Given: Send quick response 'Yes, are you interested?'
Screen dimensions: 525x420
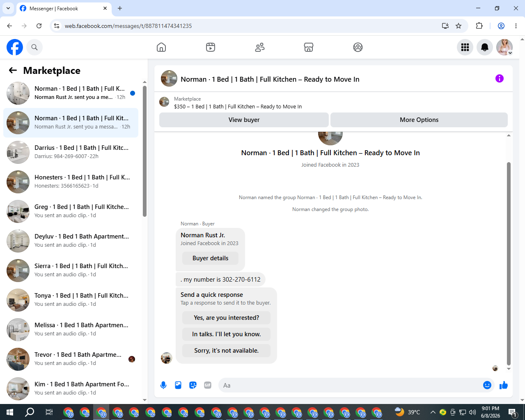Looking at the screenshot, I should pos(226,318).
